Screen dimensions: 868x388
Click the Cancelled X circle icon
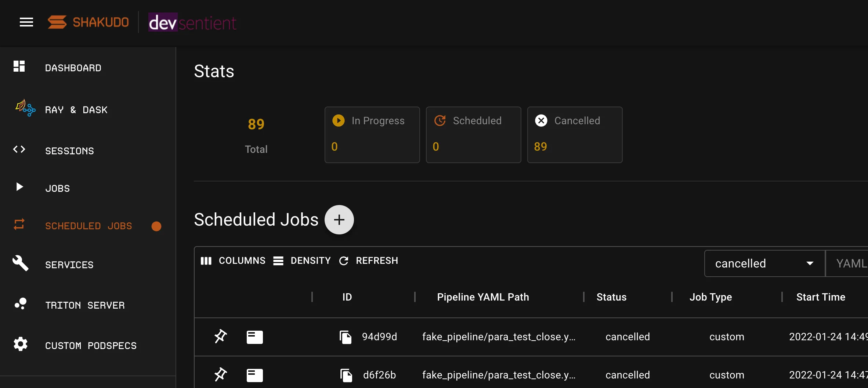pyautogui.click(x=541, y=121)
